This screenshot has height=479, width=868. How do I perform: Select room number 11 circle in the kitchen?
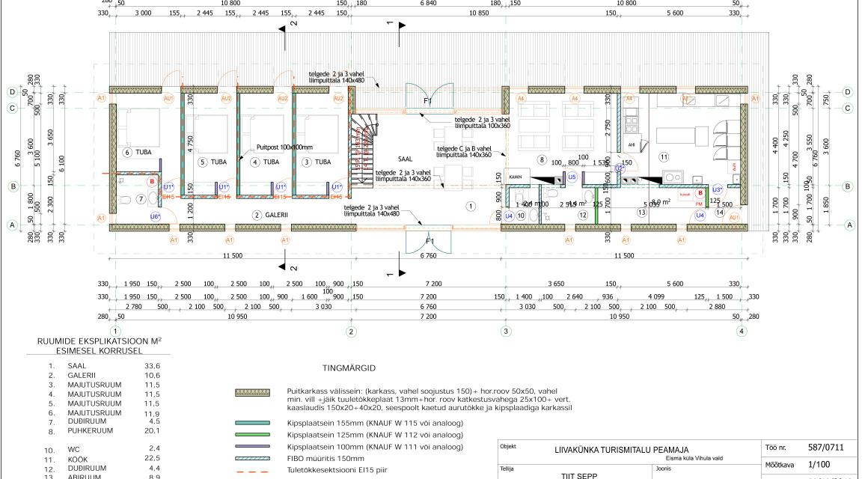click(x=664, y=157)
